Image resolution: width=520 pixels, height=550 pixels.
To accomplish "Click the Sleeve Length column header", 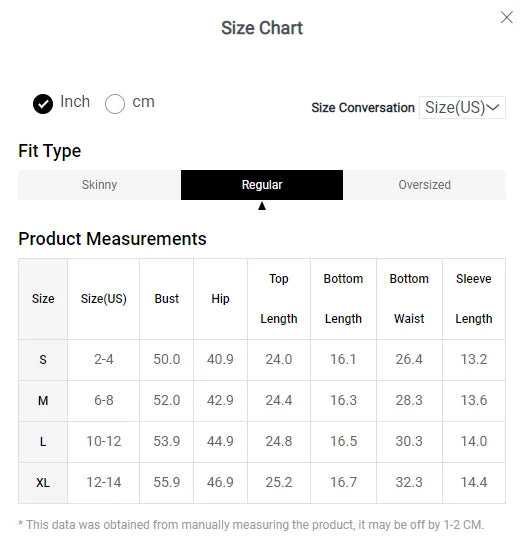I will click(x=474, y=299).
